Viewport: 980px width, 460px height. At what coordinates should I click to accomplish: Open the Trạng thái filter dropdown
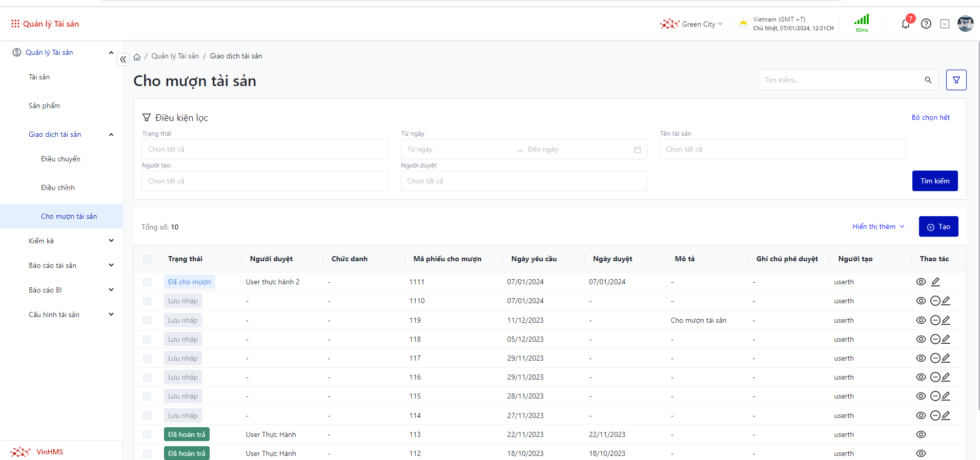[x=264, y=149]
